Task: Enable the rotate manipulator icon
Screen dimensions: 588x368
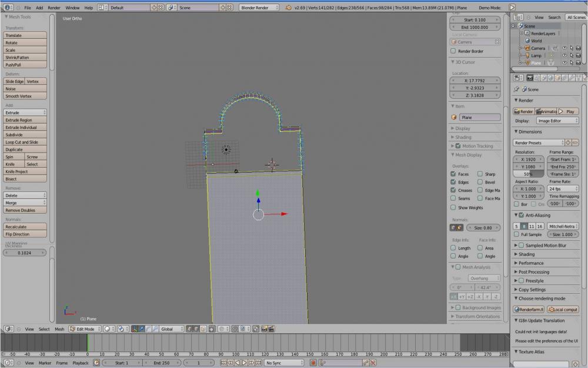Action: coord(149,329)
